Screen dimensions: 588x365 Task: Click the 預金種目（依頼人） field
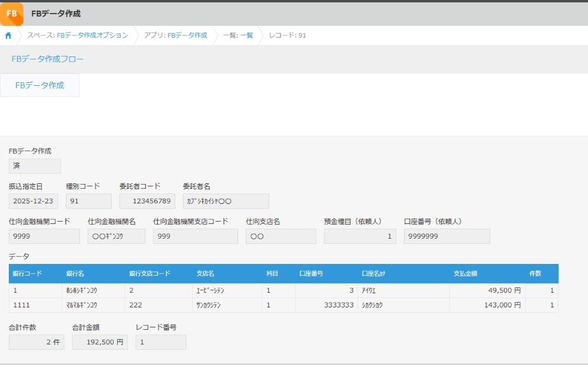(360, 236)
